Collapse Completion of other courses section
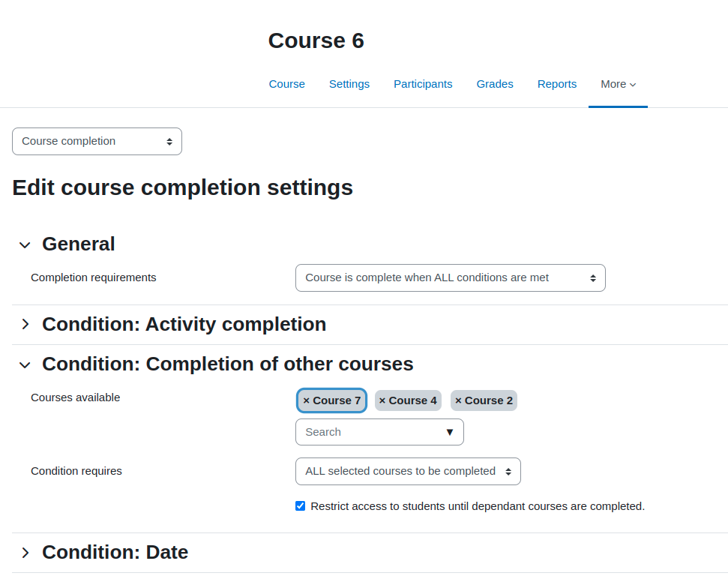728x582 pixels. click(25, 364)
